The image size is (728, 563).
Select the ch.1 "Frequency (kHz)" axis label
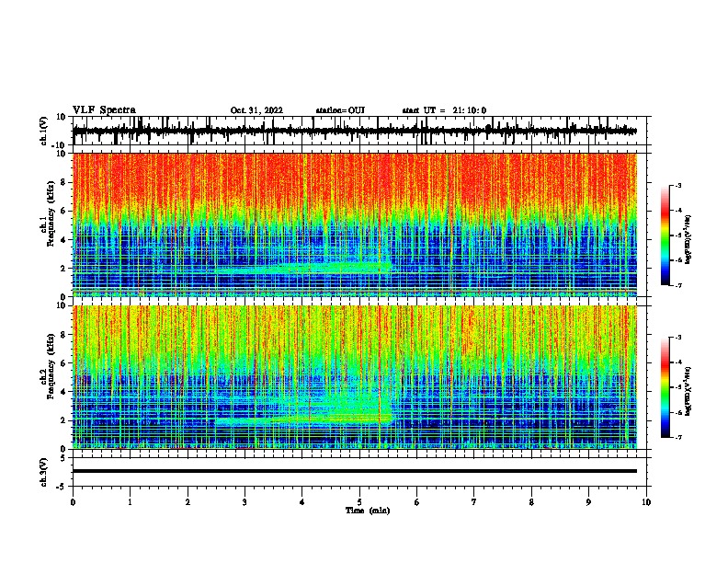pyautogui.click(x=51, y=215)
